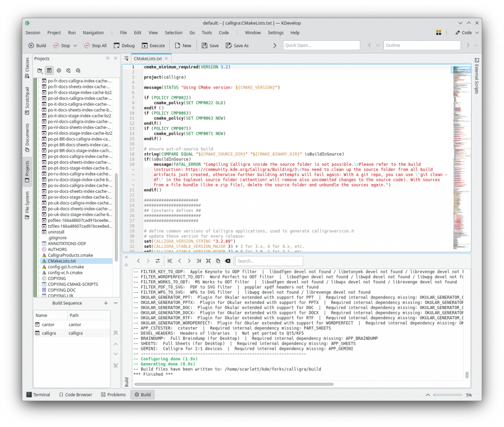
Task: Open the Stop button dropdown arrow
Action: pos(75,46)
